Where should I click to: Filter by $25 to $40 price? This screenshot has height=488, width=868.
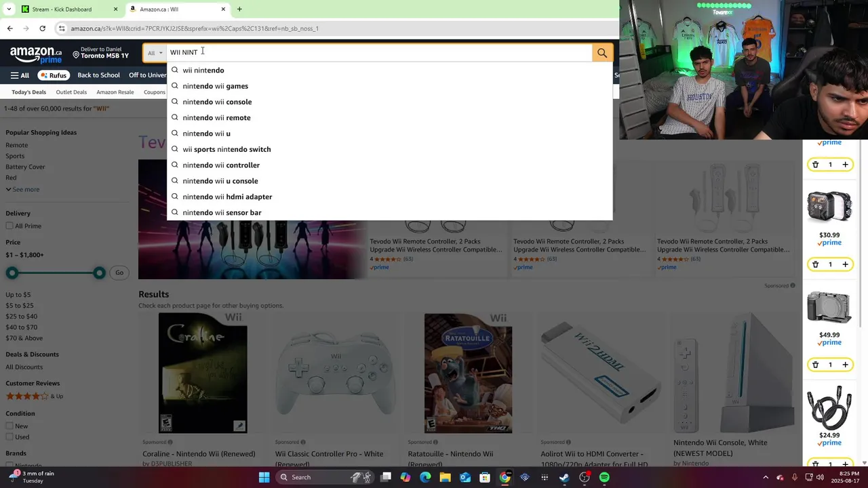(x=22, y=317)
